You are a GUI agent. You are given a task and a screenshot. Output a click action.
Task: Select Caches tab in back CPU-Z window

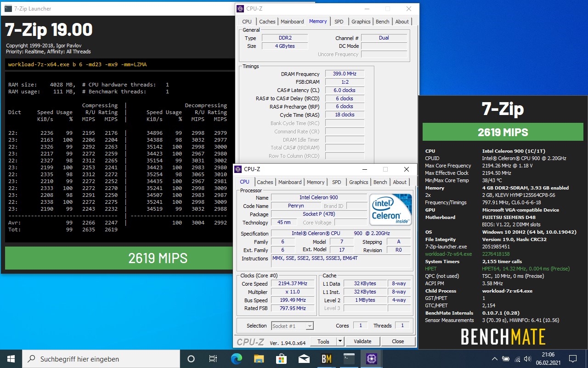click(267, 22)
